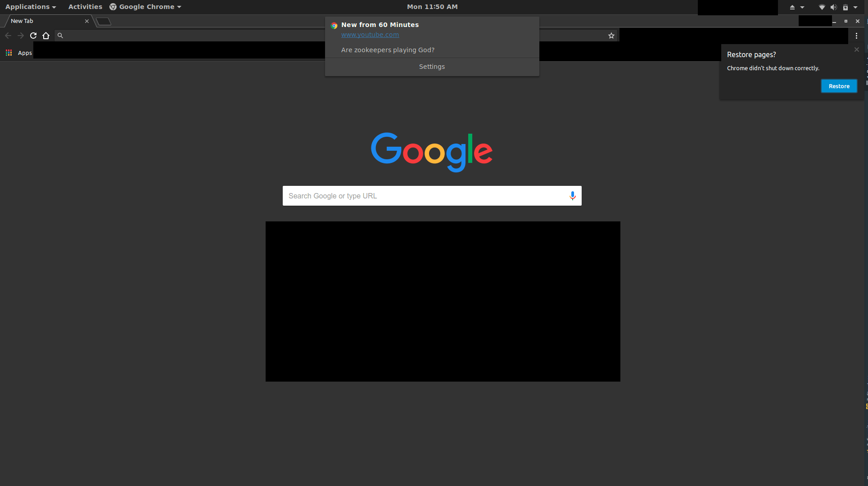Click the Restore button

pos(839,86)
